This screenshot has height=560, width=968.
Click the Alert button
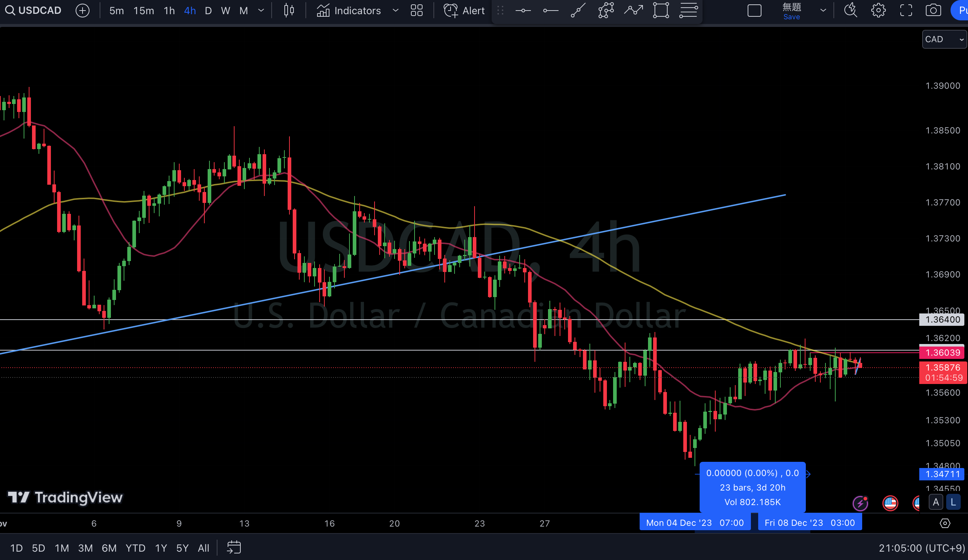tap(464, 11)
